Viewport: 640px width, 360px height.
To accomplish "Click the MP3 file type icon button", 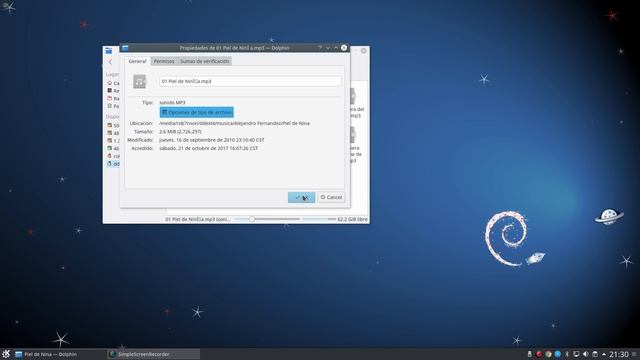I will [x=140, y=81].
